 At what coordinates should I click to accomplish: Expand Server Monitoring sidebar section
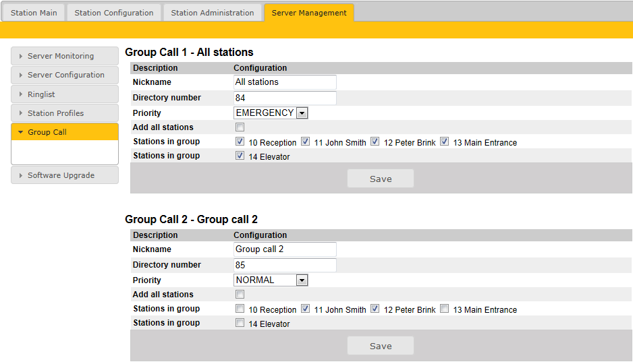(x=65, y=56)
